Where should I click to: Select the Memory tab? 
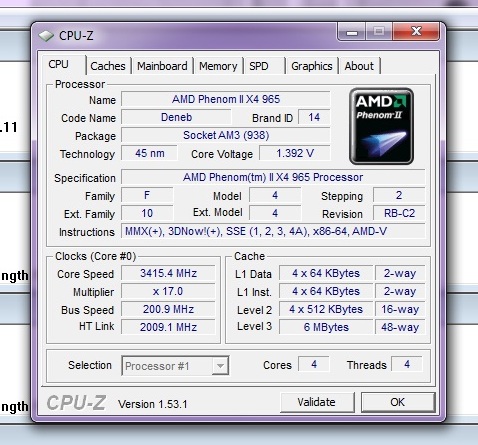[218, 66]
